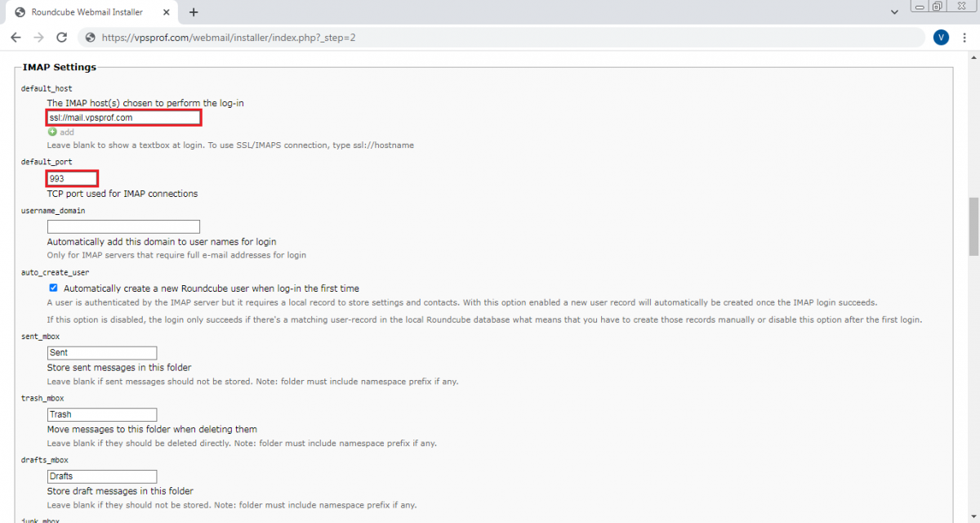980x523 pixels.
Task: Click the sent_mbox field showing Sent
Action: (x=101, y=352)
